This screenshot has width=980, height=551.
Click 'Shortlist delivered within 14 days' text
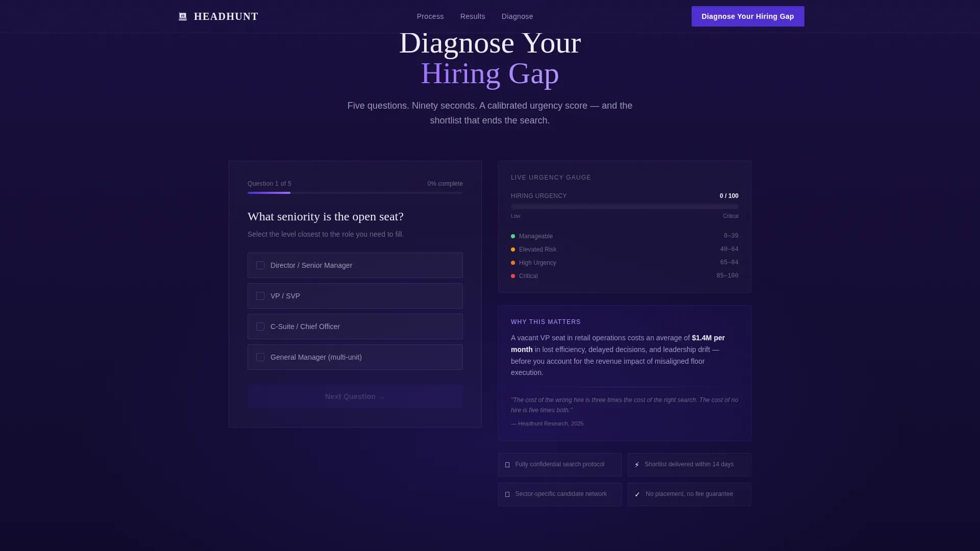pos(689,464)
